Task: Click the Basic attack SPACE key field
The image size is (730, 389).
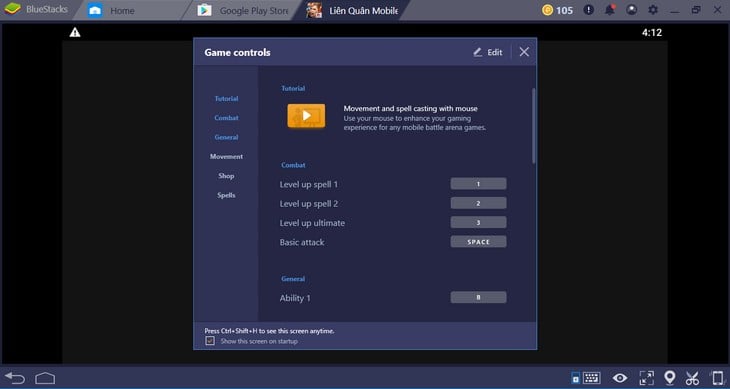Action: pyautogui.click(x=478, y=242)
